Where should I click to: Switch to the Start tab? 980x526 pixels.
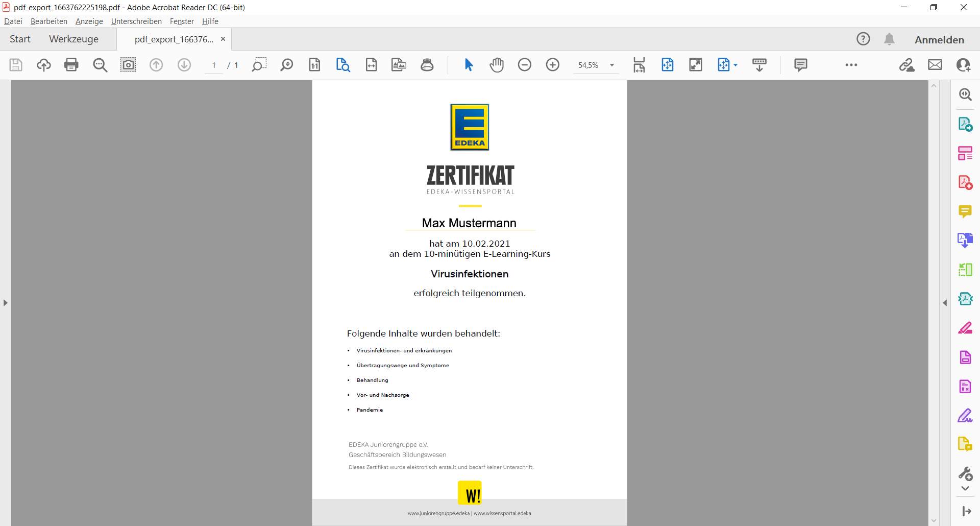pyautogui.click(x=20, y=39)
